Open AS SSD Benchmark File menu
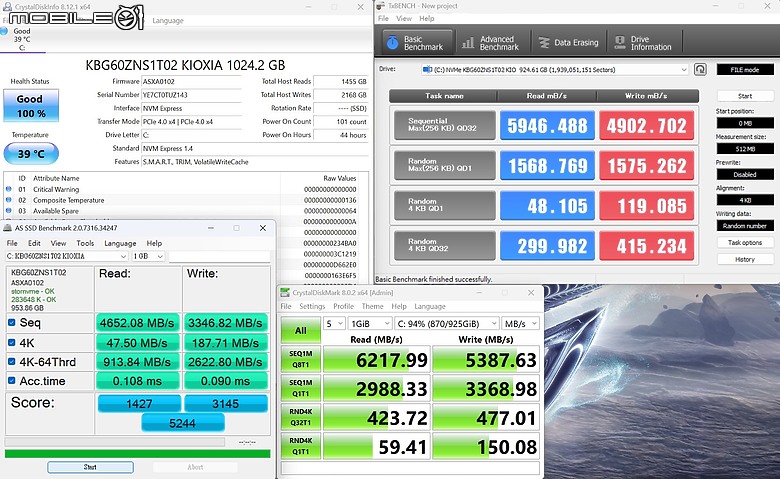Viewport: 780px width, 479px height. click(12, 243)
